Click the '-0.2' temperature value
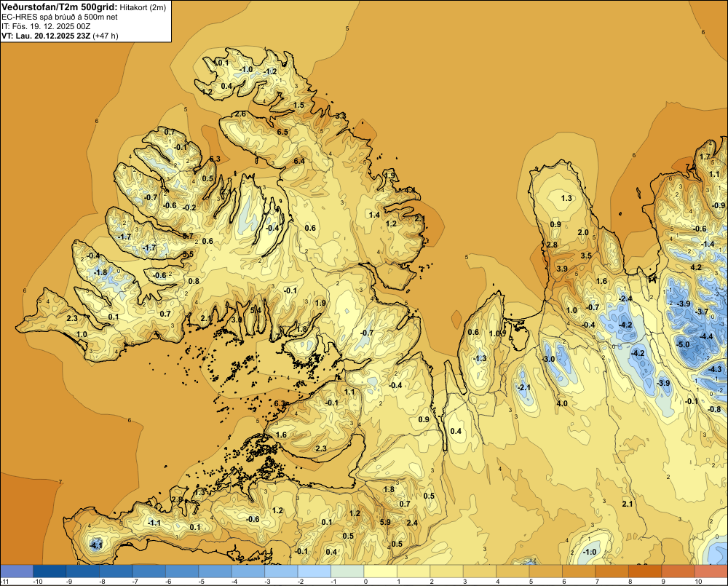The width and height of the screenshot is (728, 586). coord(189,207)
